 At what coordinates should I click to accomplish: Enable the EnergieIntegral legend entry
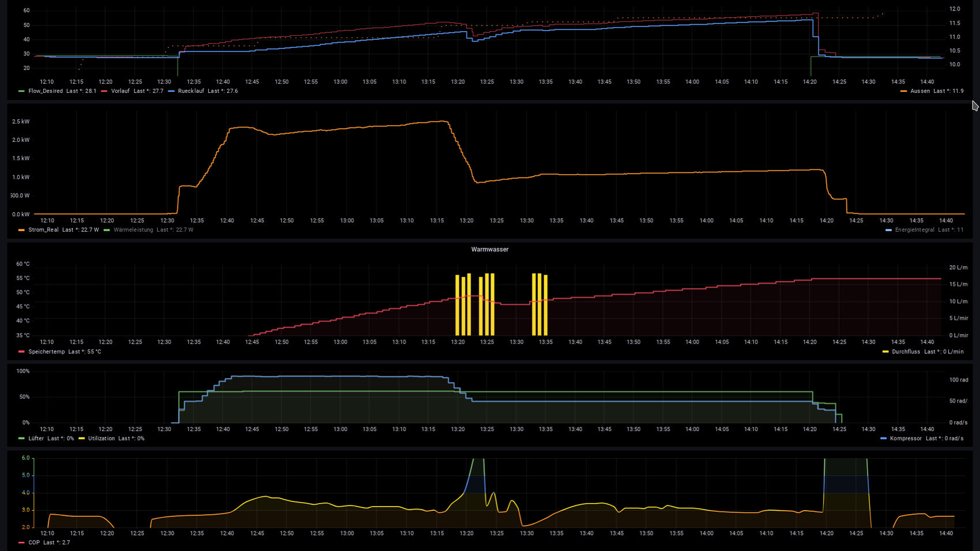[x=914, y=230]
